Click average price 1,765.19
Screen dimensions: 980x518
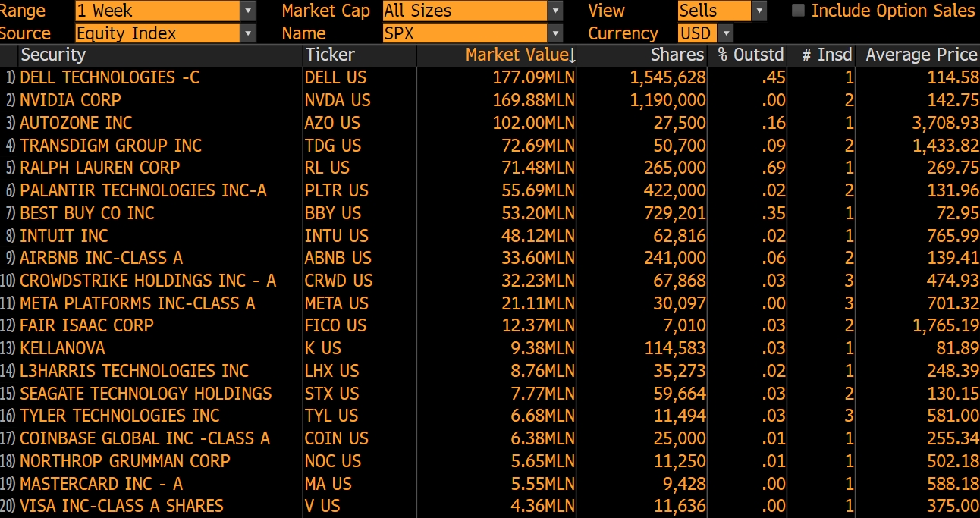946,325
